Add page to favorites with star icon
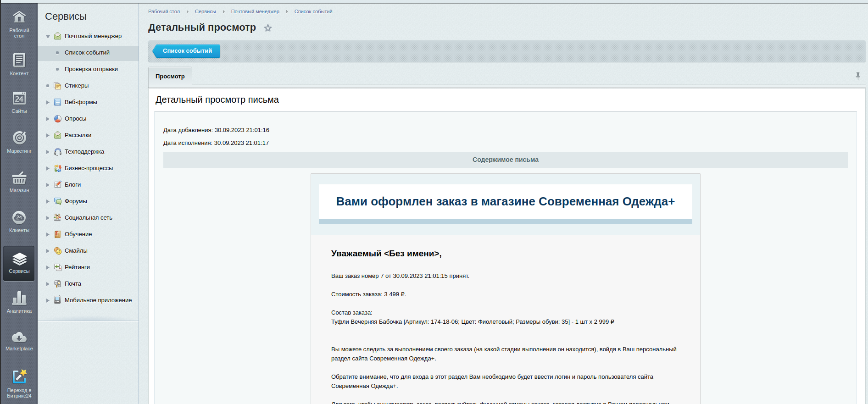 point(268,28)
